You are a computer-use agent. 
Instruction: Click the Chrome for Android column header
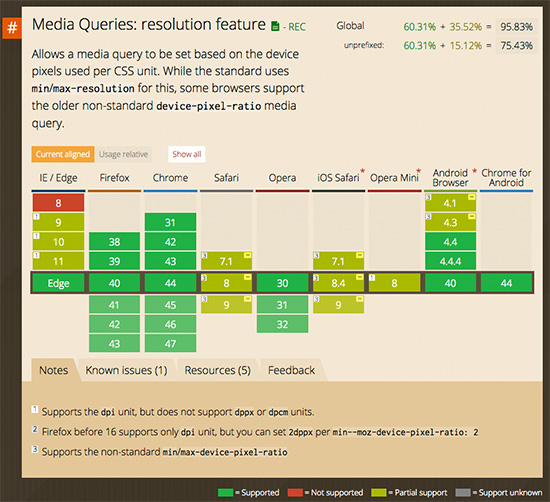point(507,178)
